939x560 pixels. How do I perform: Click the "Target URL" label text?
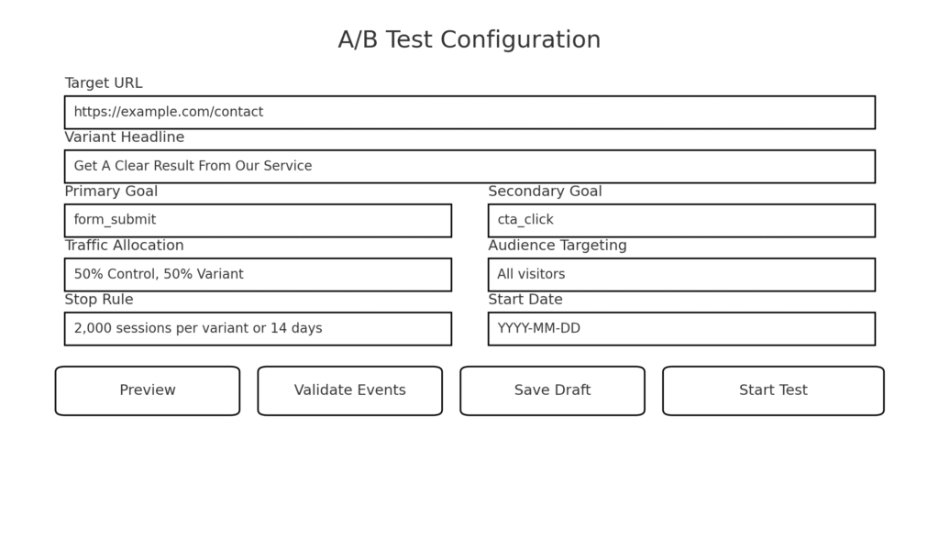(x=104, y=83)
